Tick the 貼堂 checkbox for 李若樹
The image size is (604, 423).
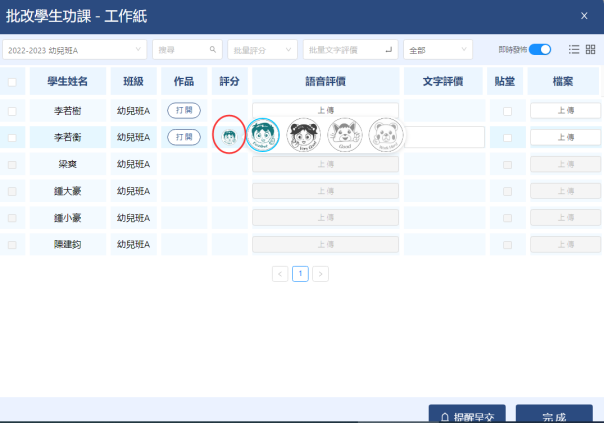pyautogui.click(x=507, y=111)
